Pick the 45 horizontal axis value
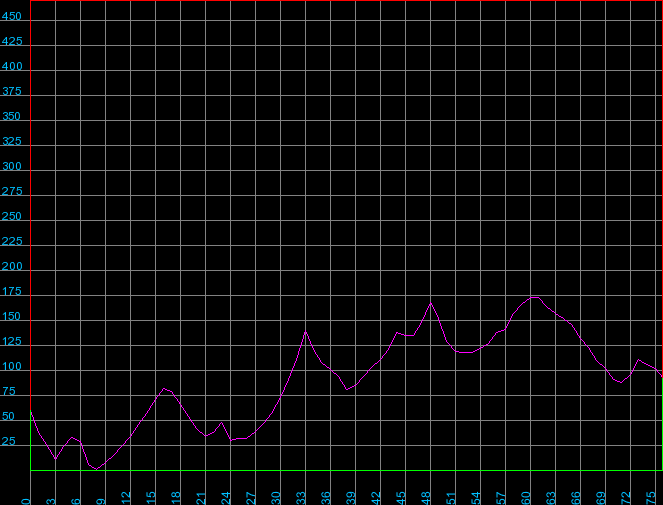The width and height of the screenshot is (663, 505). 401,498
